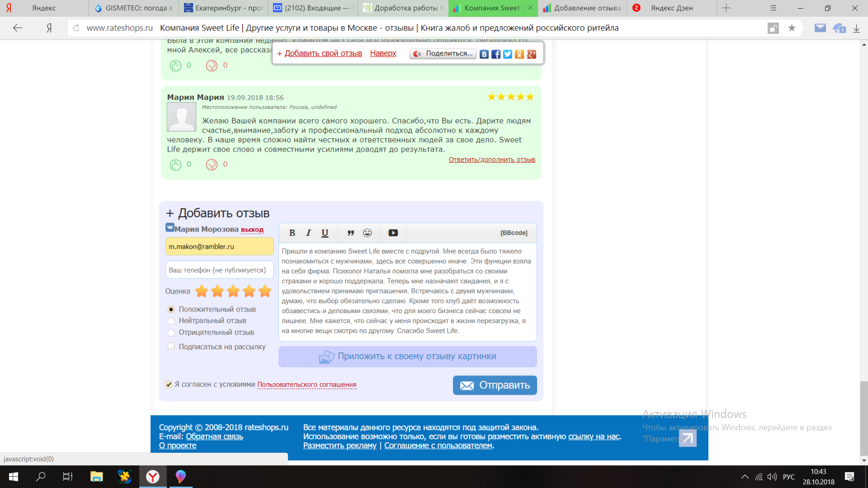Image resolution: width=868 pixels, height=488 pixels.
Task: Open Windows Start menu
Action: tap(13, 477)
